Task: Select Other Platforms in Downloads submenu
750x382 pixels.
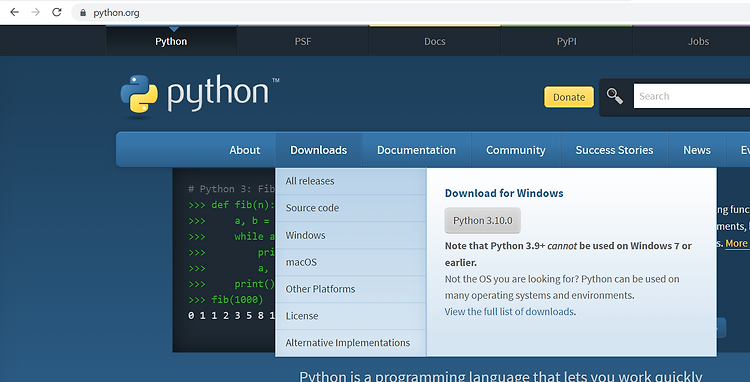Action: 351,289
